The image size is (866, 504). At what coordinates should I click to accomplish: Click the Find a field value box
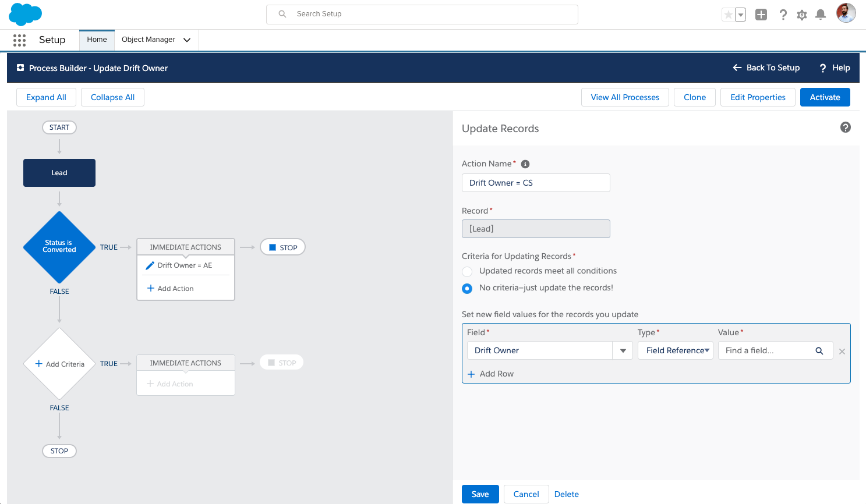[776, 350]
